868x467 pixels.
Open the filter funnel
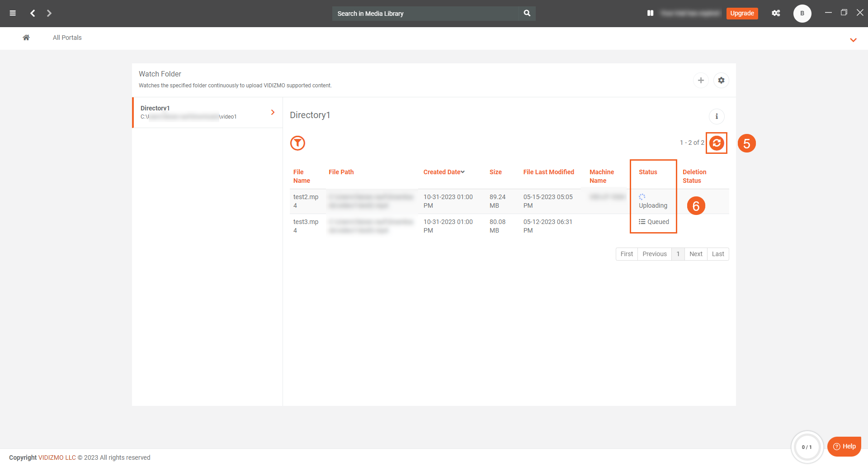[x=297, y=143]
